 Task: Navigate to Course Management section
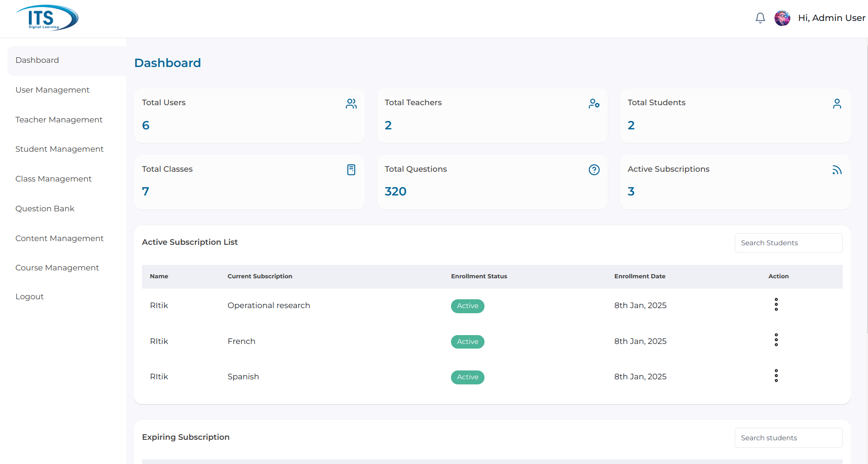click(x=57, y=268)
